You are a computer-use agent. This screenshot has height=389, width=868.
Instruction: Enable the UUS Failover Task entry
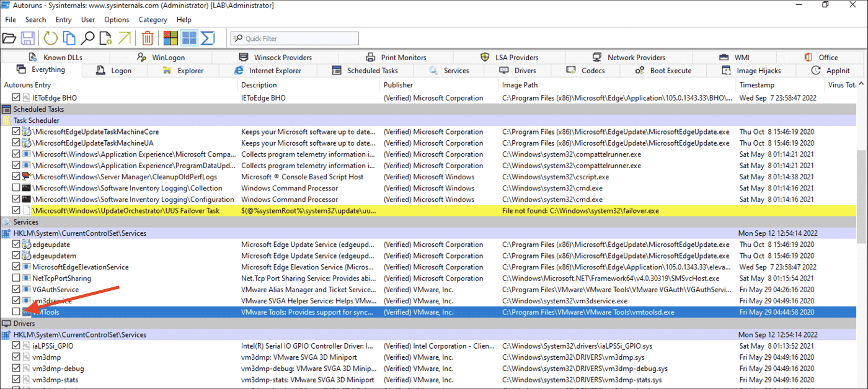(x=15, y=210)
